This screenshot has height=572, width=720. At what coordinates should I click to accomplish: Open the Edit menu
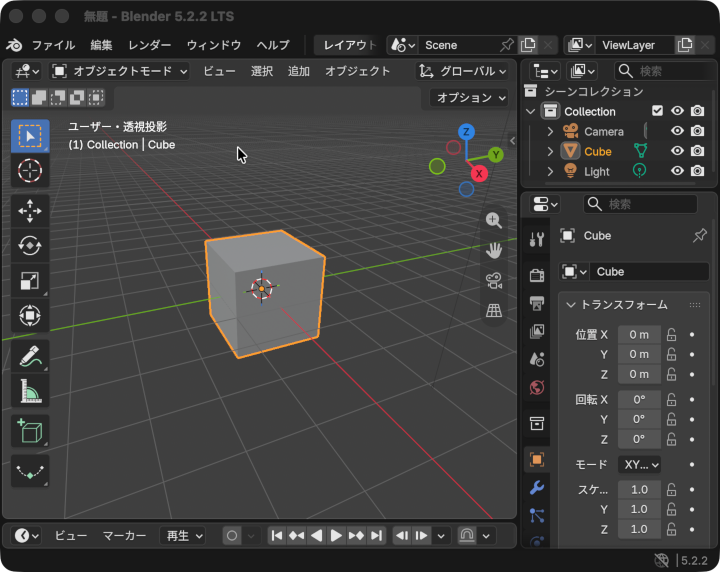[x=101, y=45]
